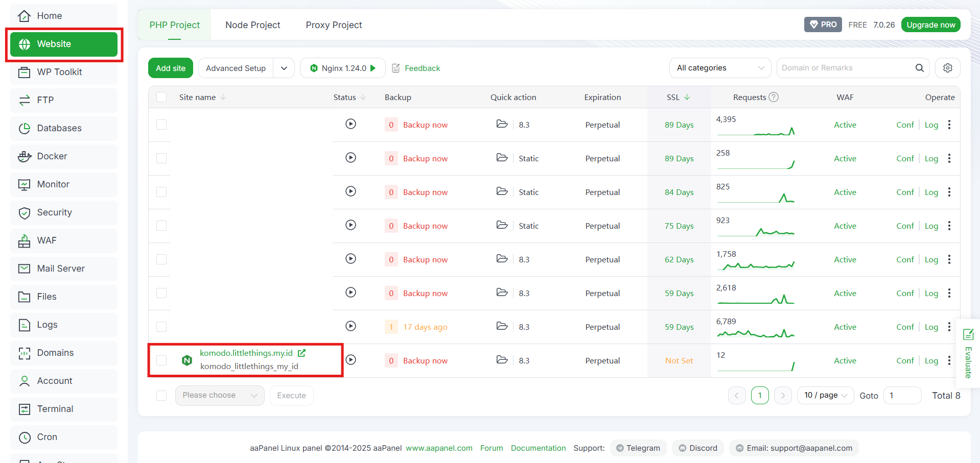Select the PHP Project tab
The image size is (980, 463).
(x=175, y=25)
